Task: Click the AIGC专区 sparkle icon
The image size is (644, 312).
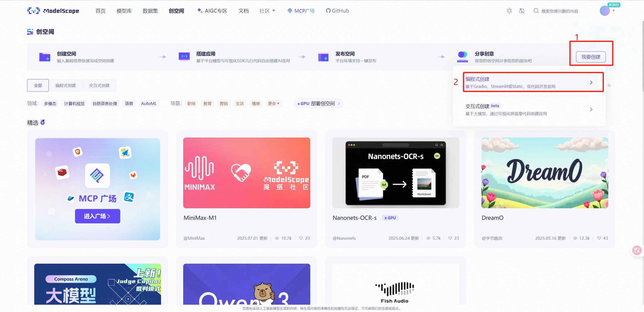Action: pos(200,10)
